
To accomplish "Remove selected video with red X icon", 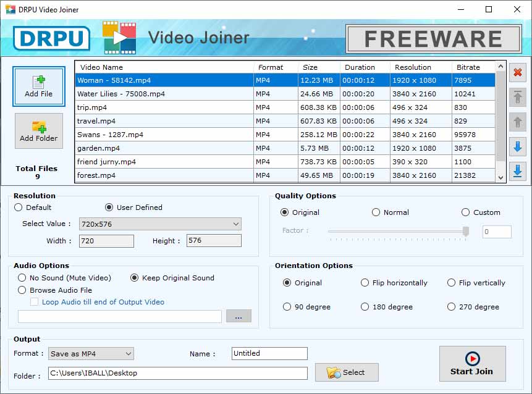I will (517, 72).
